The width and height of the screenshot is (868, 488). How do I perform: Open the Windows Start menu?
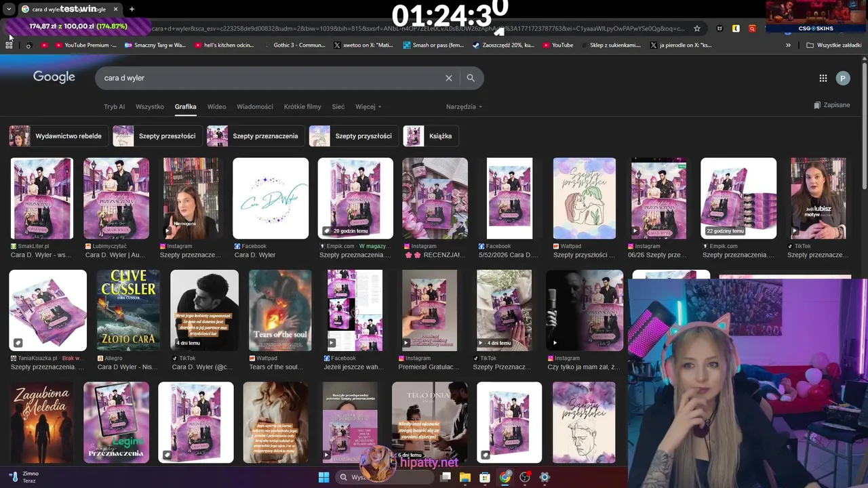click(323, 477)
